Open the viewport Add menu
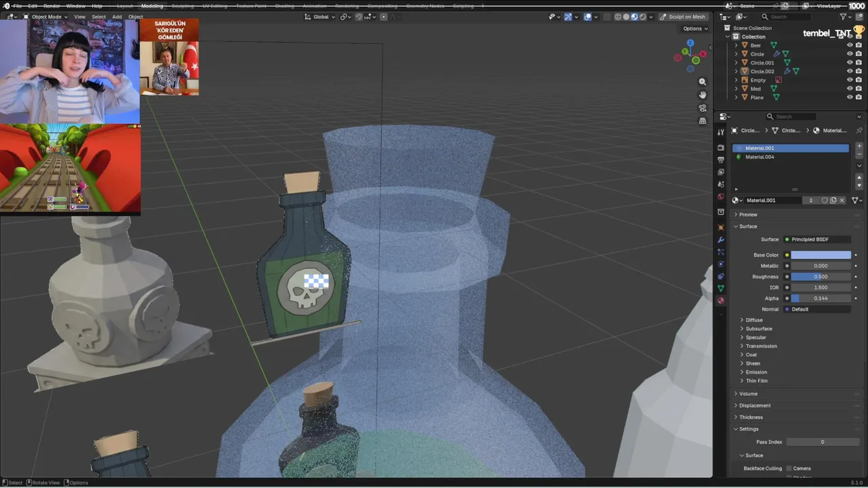 117,17
